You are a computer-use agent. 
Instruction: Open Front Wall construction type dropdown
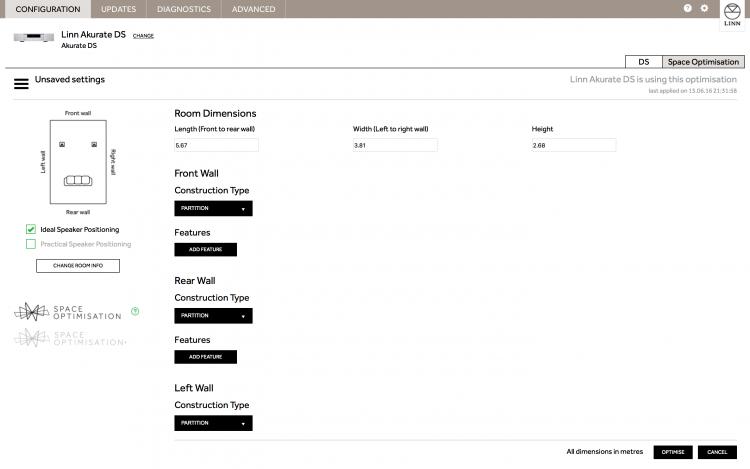click(213, 209)
